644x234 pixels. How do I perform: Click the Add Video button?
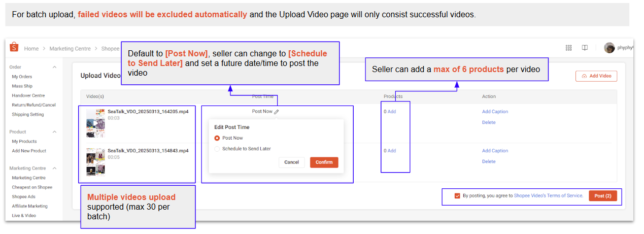coord(596,76)
